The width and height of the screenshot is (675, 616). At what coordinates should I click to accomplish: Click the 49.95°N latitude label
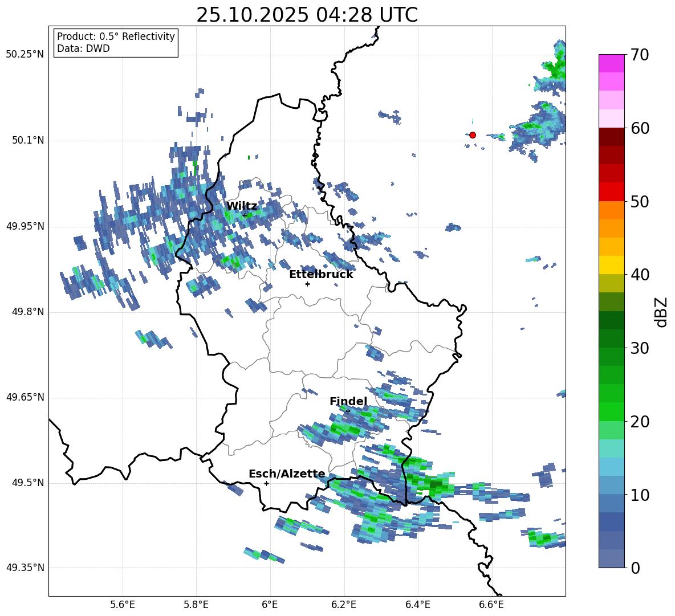tap(25, 226)
